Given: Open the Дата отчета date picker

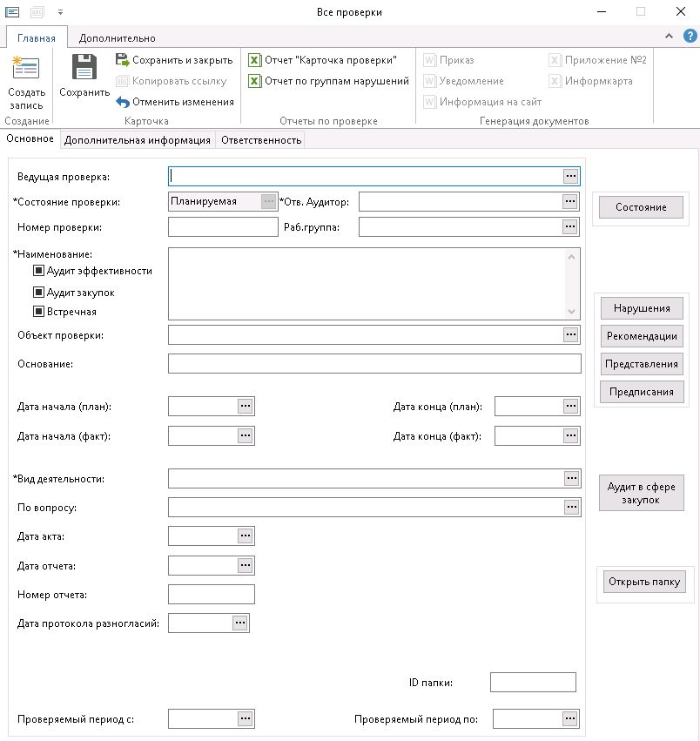Looking at the screenshot, I should (246, 565).
